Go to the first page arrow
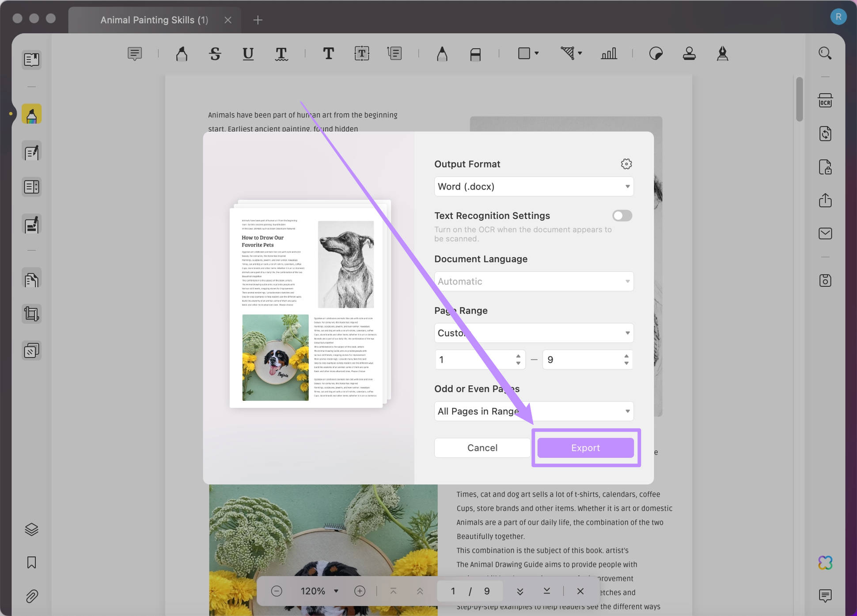Image resolution: width=857 pixels, height=616 pixels. (x=393, y=591)
